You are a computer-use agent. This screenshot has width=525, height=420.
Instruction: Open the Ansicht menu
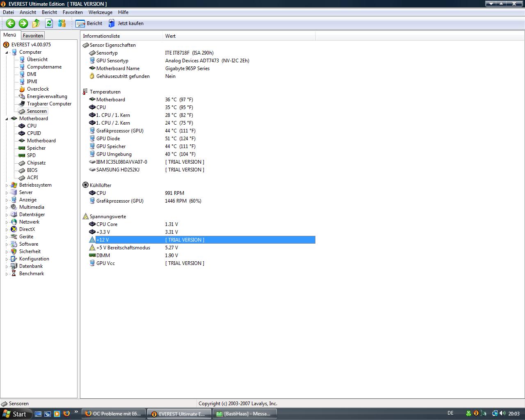[28, 12]
